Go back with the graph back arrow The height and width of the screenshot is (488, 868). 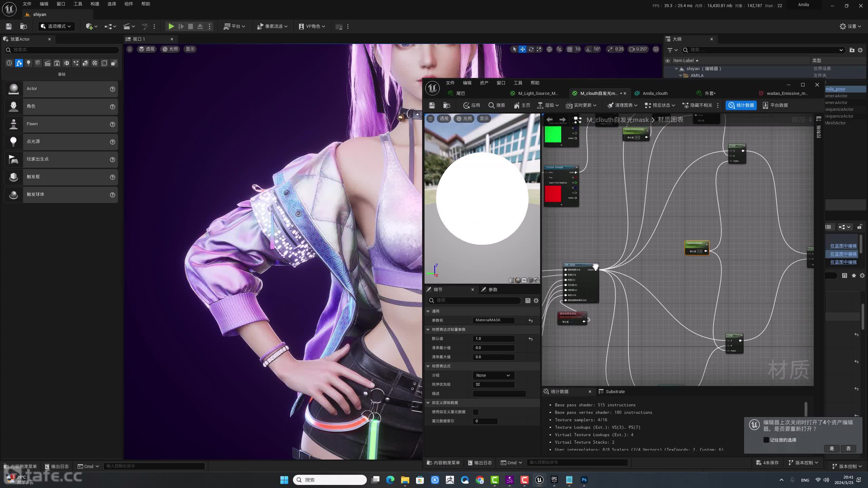[550, 120]
